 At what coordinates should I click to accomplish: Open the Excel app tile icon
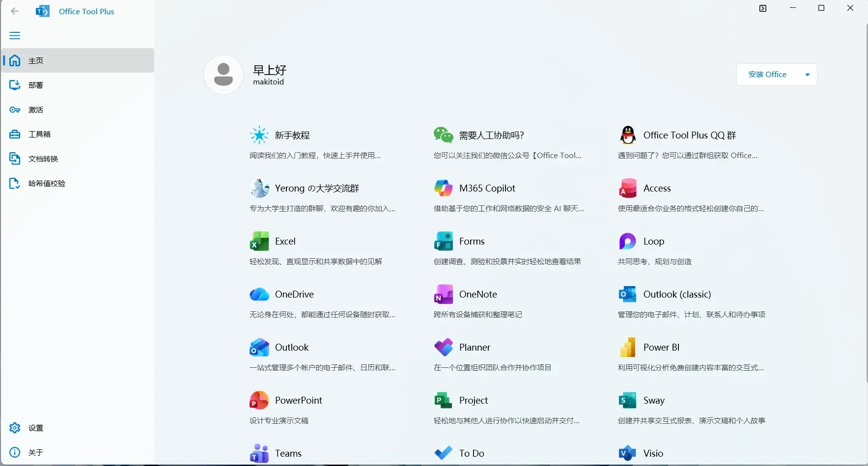click(x=259, y=241)
